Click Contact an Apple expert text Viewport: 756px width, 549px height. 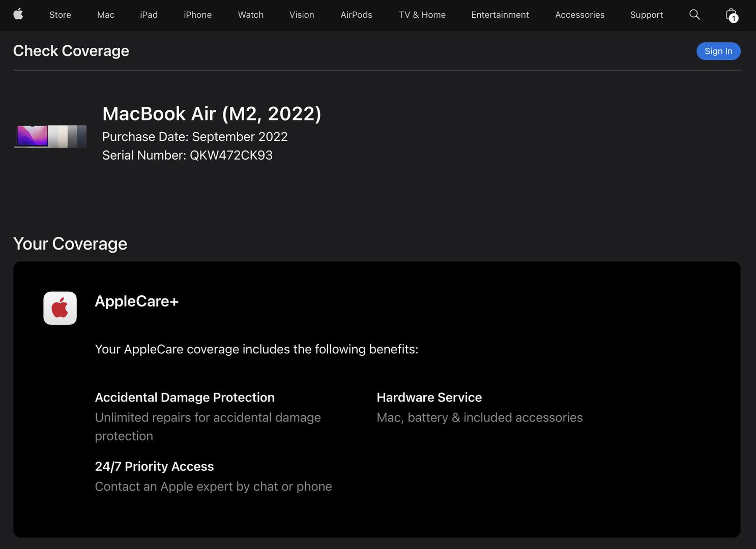coord(213,486)
